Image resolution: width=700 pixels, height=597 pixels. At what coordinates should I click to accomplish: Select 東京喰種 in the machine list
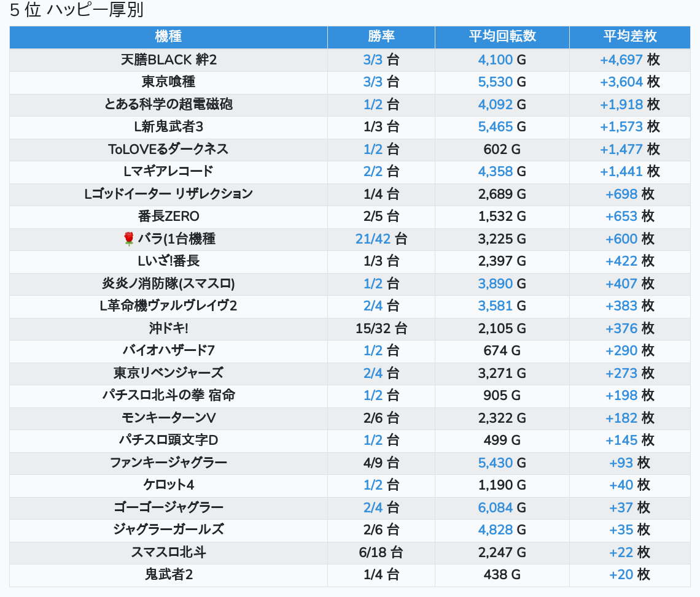click(x=168, y=82)
